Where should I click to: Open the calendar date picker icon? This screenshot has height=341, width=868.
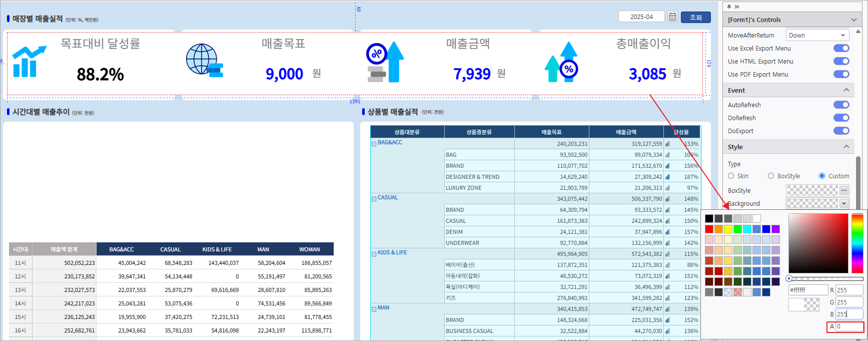point(672,17)
